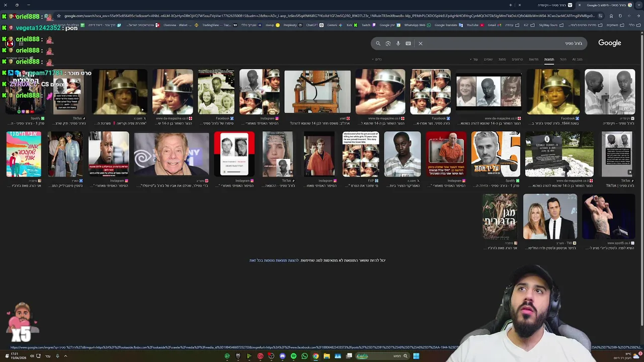Click the browser home icon
The width and height of the screenshot is (644, 362).
click(611, 16)
